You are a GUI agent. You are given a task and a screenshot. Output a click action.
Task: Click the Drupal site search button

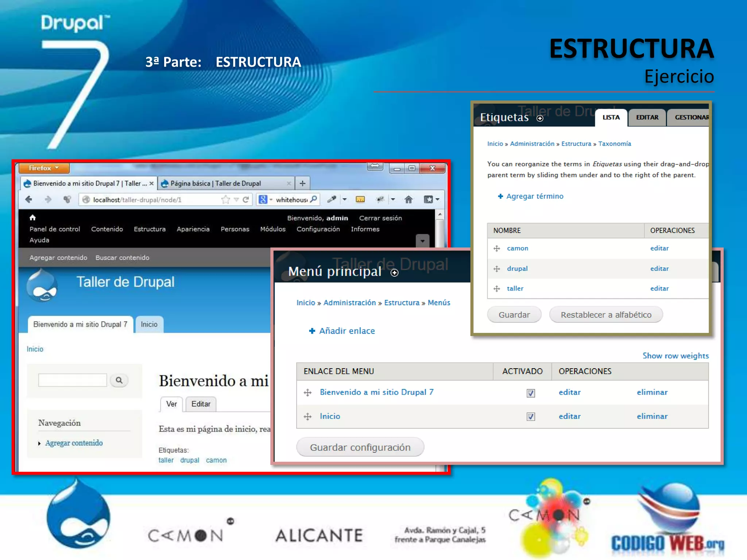119,380
